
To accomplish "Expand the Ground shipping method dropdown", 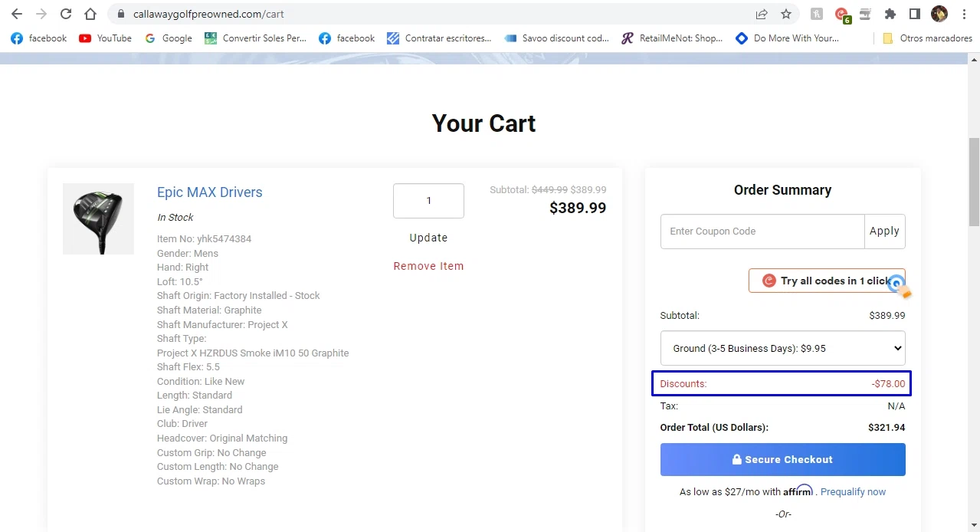I will point(782,348).
